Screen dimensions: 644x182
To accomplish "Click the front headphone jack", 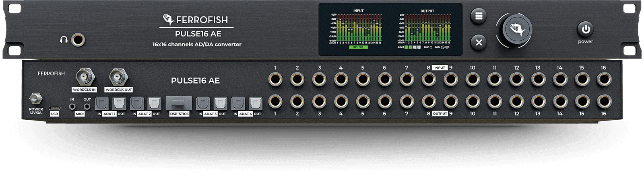I will click(78, 40).
